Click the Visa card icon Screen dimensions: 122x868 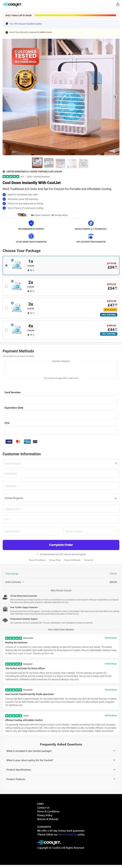pyautogui.click(x=9, y=441)
